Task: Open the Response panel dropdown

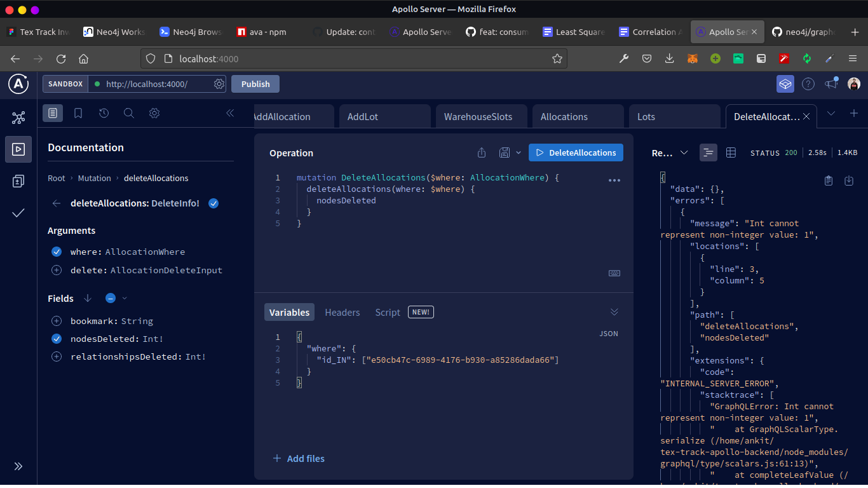Action: [684, 152]
